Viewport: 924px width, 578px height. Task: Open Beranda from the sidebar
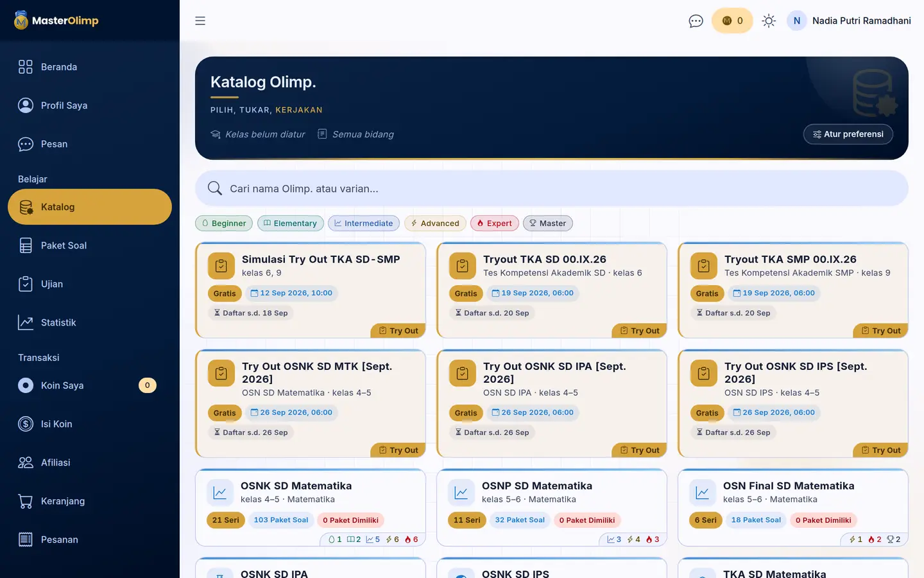tap(90, 67)
